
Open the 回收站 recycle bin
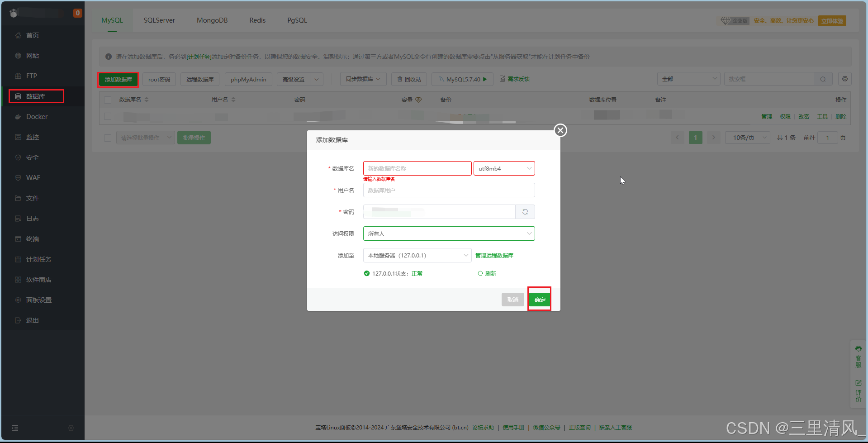[x=409, y=79]
